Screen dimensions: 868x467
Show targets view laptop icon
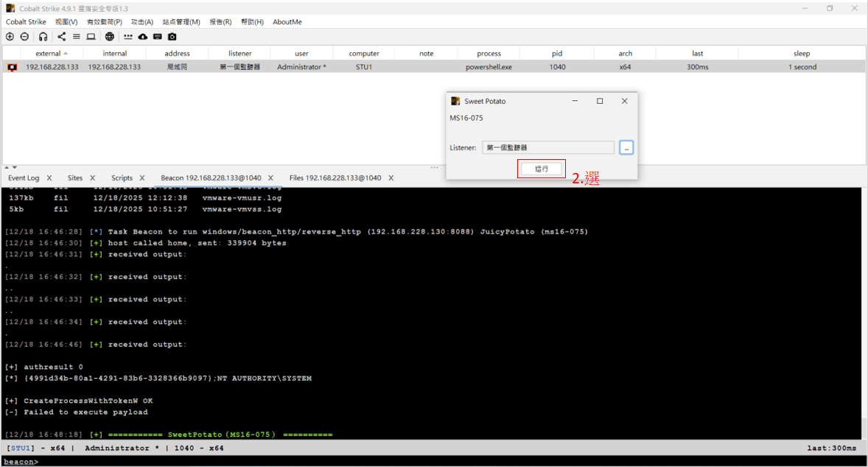click(91, 37)
